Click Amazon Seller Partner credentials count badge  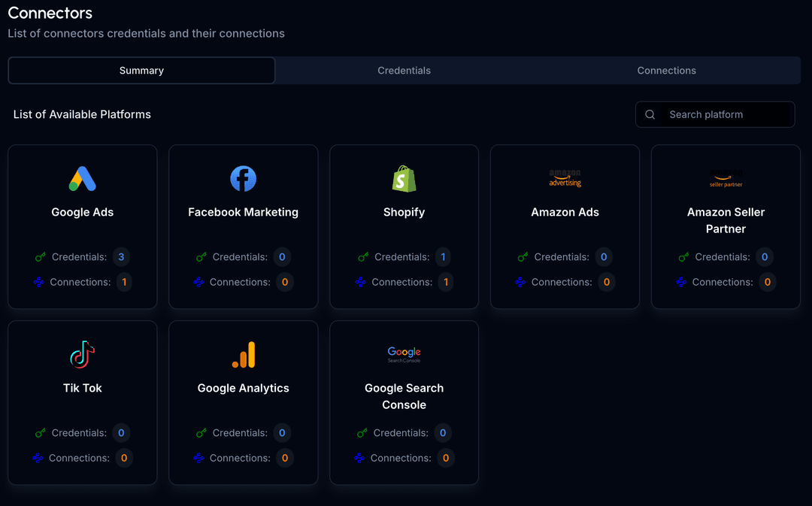[x=765, y=257]
